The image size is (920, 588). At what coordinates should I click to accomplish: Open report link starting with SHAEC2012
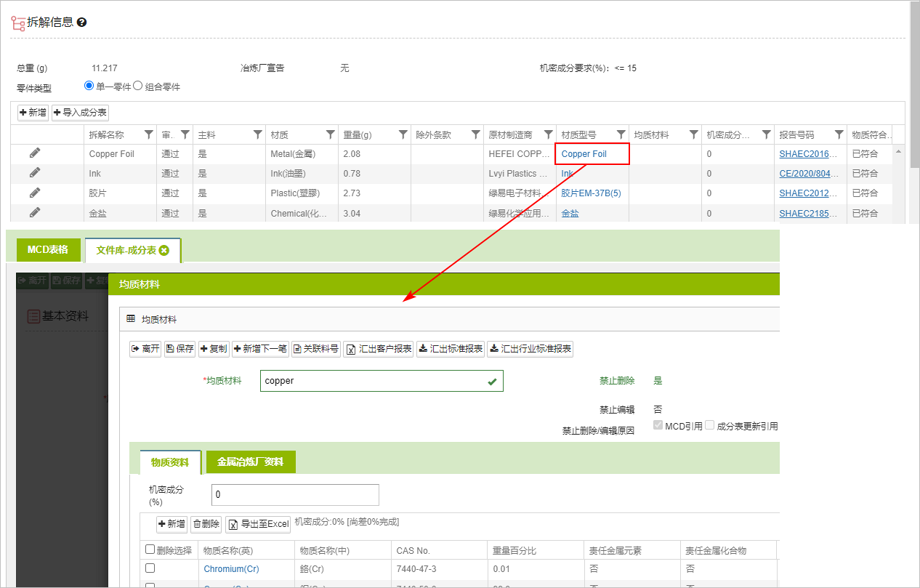tap(808, 193)
